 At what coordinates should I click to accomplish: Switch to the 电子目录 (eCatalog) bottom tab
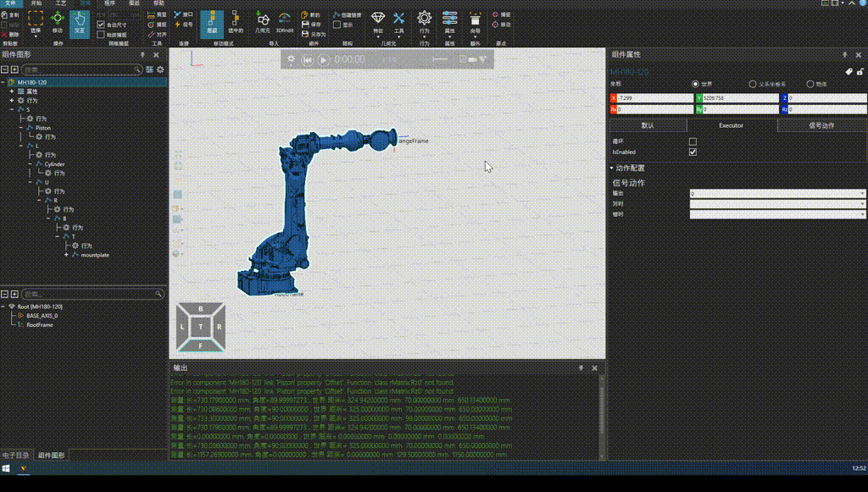[15, 456]
